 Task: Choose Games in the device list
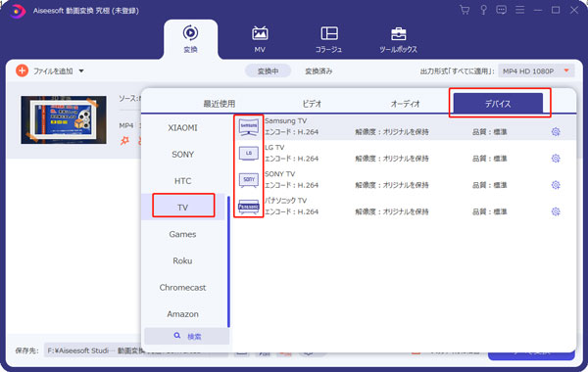182,234
